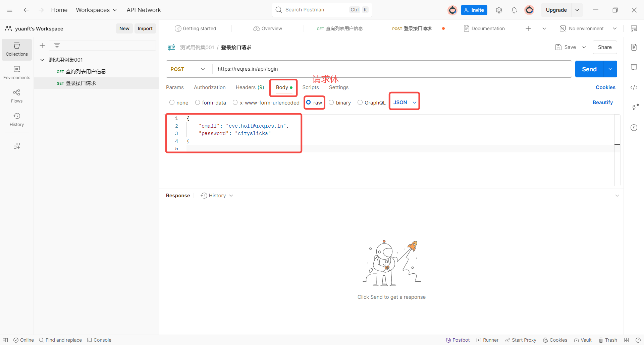Open the History sidebar panel

[17, 120]
